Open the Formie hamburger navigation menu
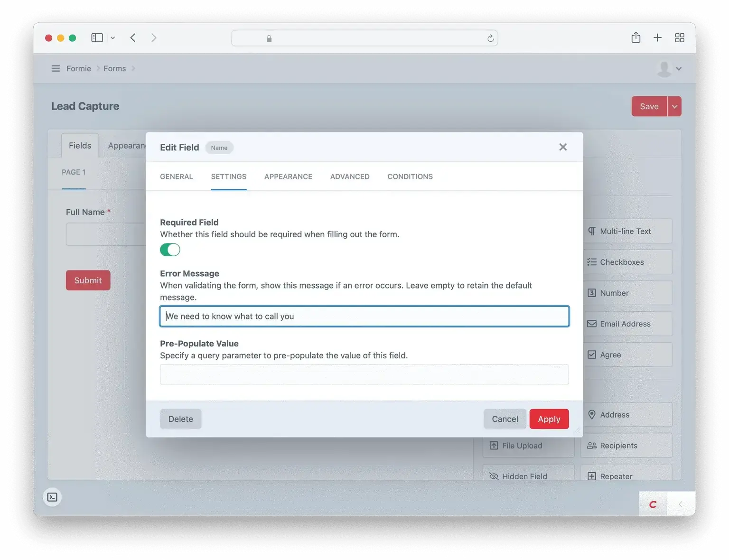This screenshot has width=729, height=560. (x=56, y=68)
